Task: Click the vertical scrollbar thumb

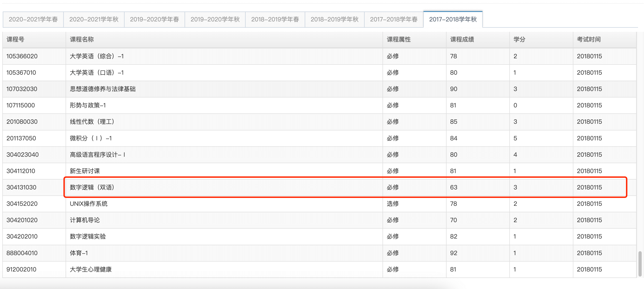Action: pyautogui.click(x=640, y=263)
